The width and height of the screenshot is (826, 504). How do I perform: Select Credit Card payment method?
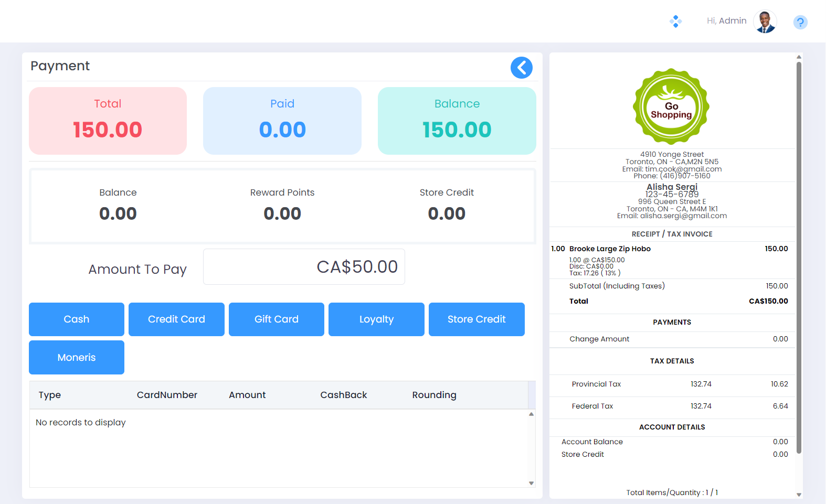176,319
